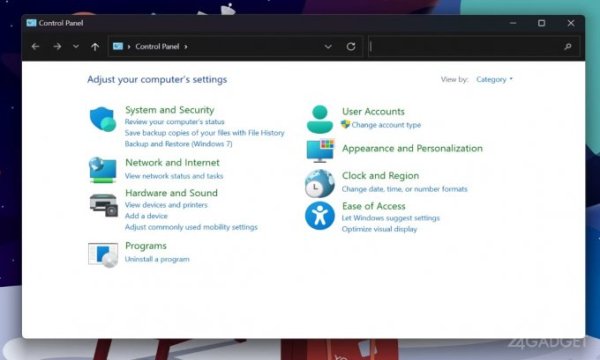The width and height of the screenshot is (600, 360).
Task: Open Programs category heading
Action: pos(146,246)
